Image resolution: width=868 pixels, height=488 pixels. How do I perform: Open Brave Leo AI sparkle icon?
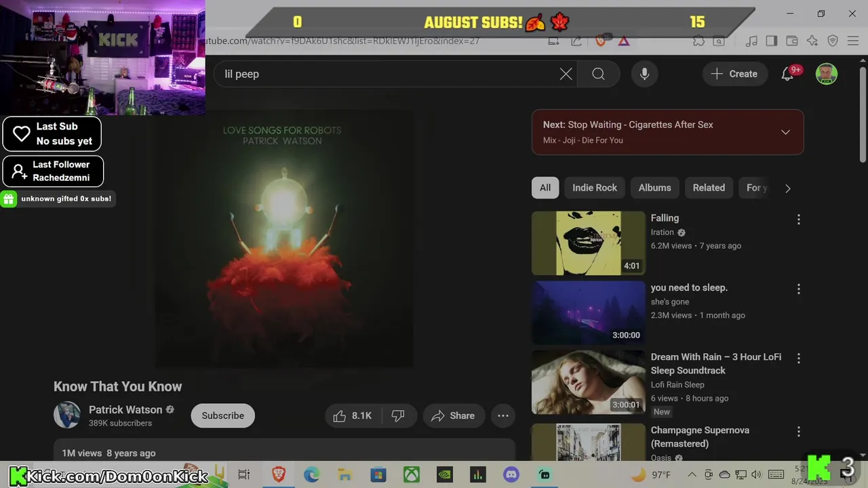tap(812, 41)
